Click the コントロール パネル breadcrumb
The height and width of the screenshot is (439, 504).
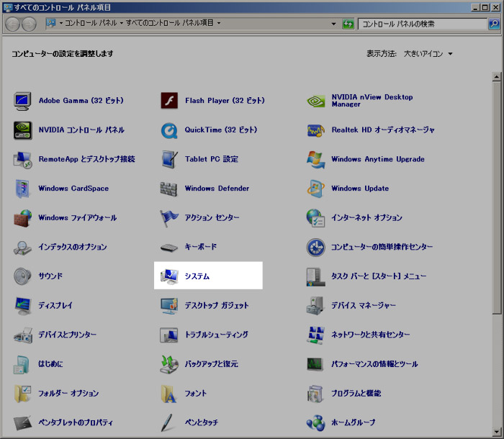[91, 23]
